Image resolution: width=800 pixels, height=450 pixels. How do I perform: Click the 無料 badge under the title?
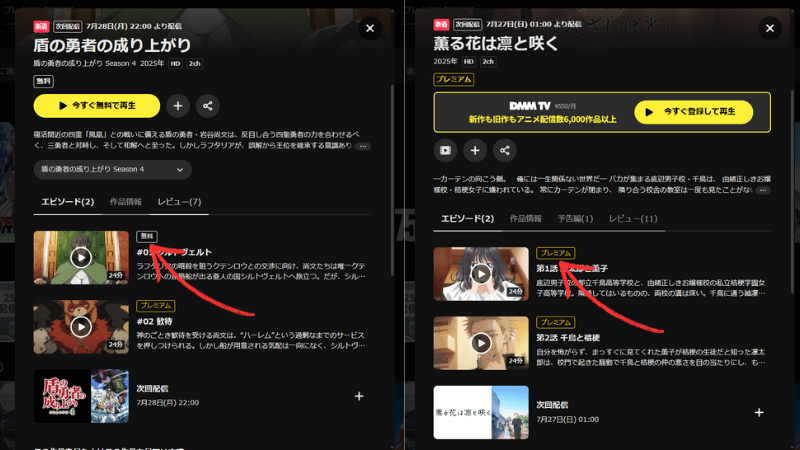(43, 81)
